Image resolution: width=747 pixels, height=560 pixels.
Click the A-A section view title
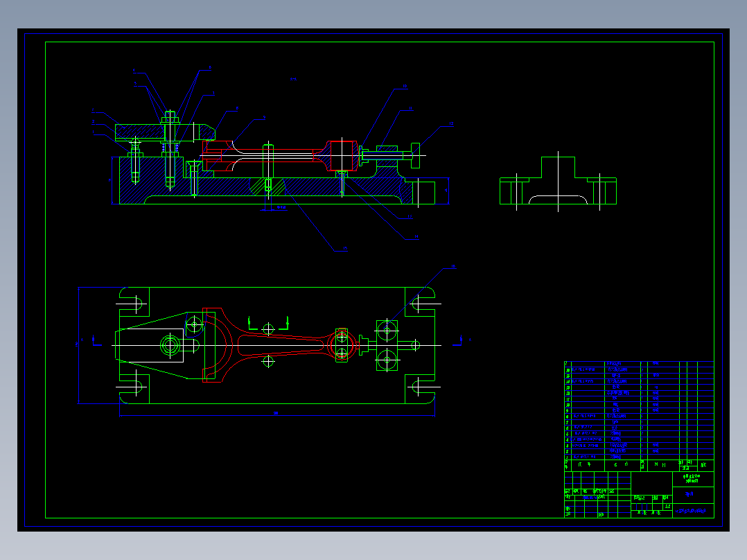(x=293, y=80)
